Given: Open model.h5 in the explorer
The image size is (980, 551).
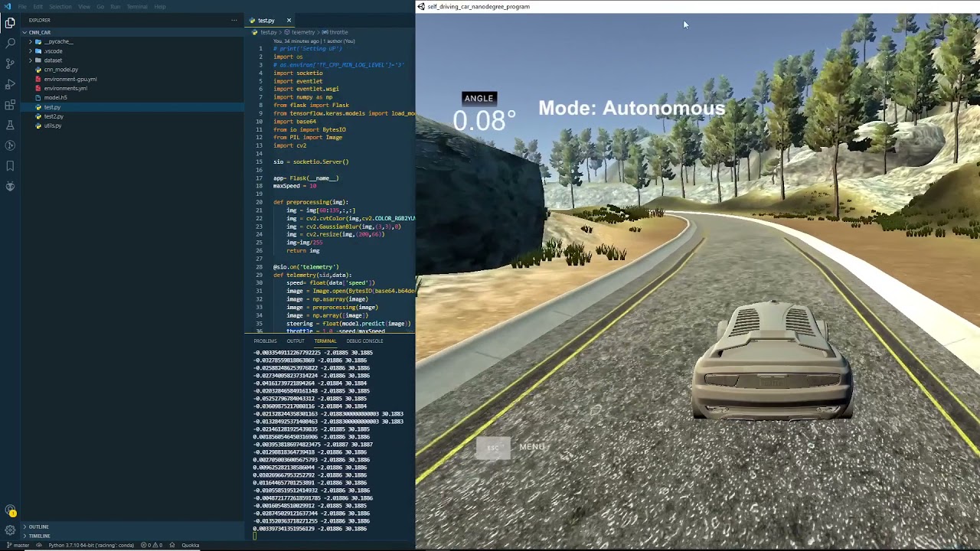Looking at the screenshot, I should tap(55, 97).
